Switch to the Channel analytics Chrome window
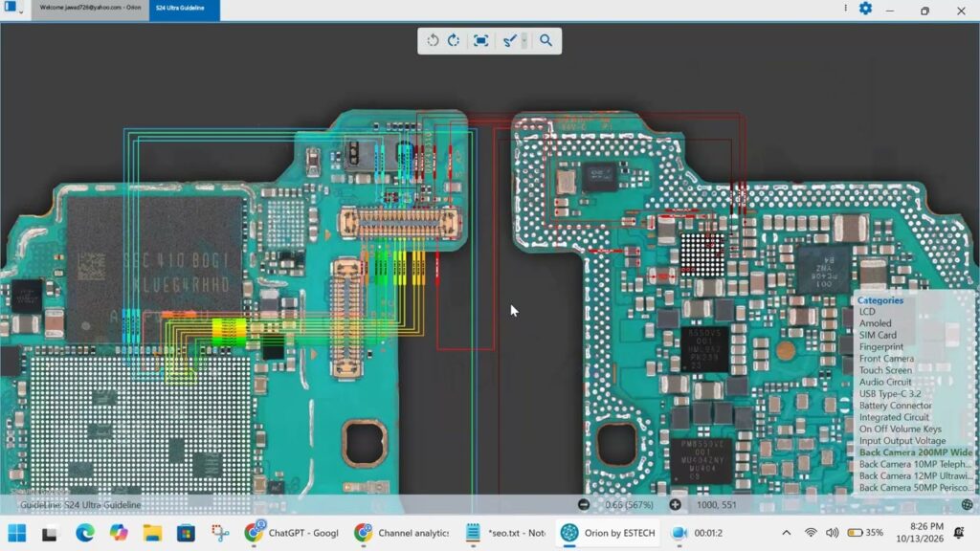980x551 pixels. pyautogui.click(x=401, y=533)
